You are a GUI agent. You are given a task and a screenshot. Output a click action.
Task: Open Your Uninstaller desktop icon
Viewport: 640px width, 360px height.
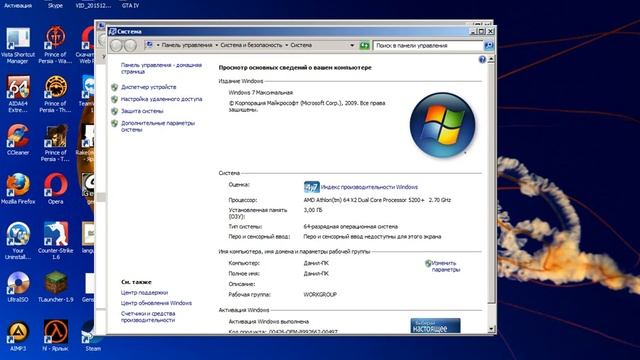click(18, 241)
